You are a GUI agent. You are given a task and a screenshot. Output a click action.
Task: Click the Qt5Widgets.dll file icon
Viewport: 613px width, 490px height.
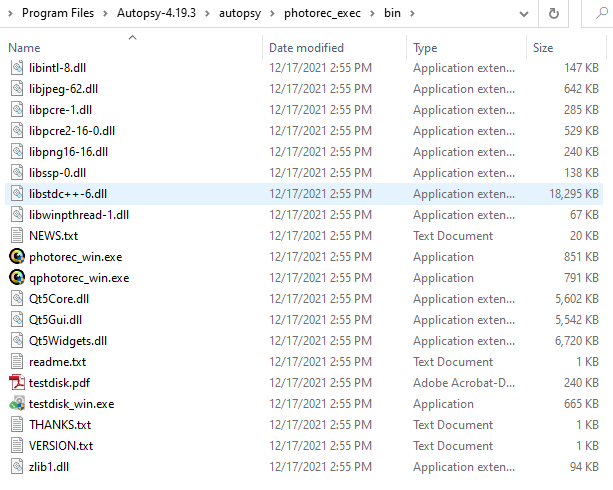point(17,341)
